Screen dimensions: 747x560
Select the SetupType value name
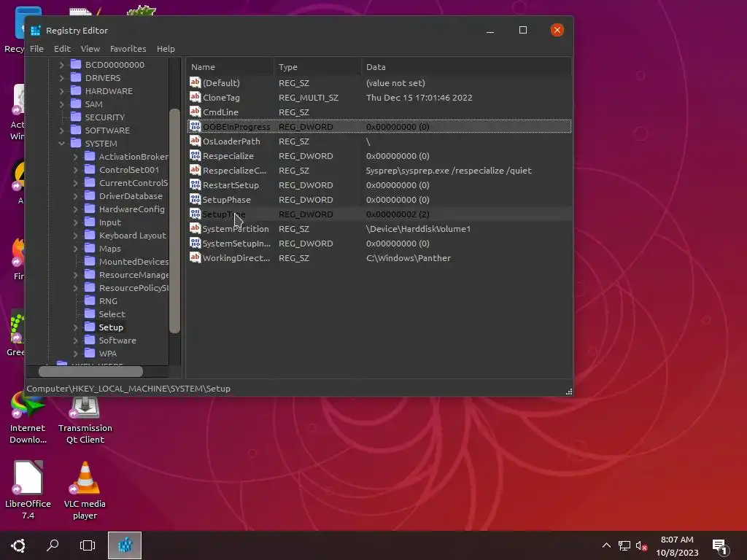point(224,214)
